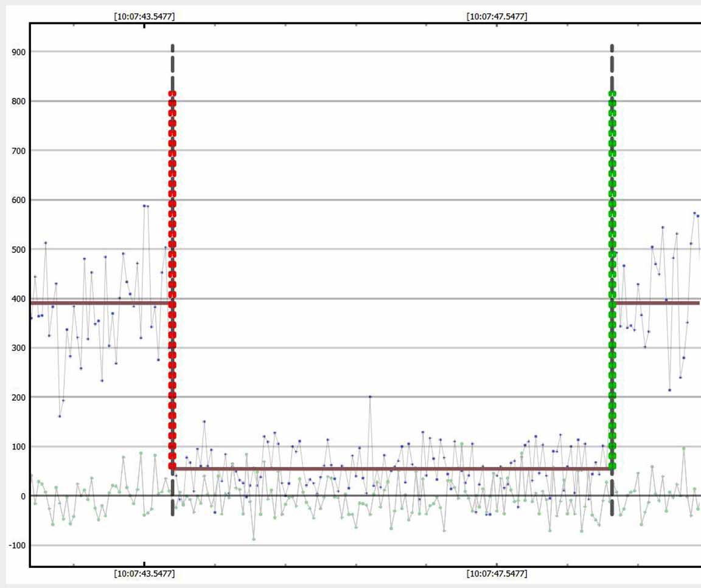Click the bottom time label 10:07:43.5477
The width and height of the screenshot is (701, 588).
(144, 573)
